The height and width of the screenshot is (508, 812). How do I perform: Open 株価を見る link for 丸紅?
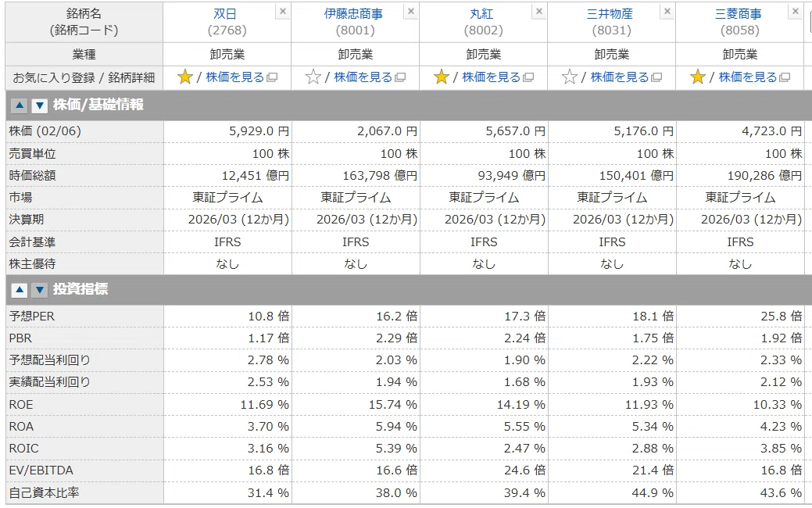[x=492, y=77]
